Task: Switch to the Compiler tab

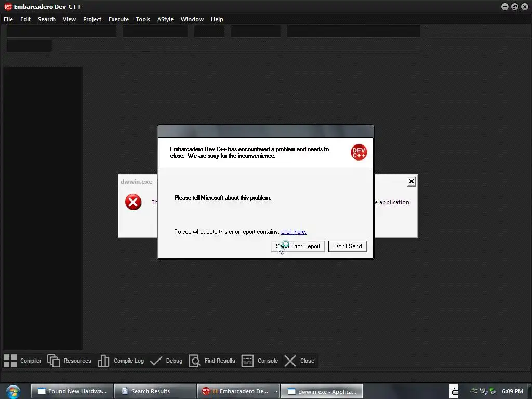Action: pyautogui.click(x=22, y=361)
